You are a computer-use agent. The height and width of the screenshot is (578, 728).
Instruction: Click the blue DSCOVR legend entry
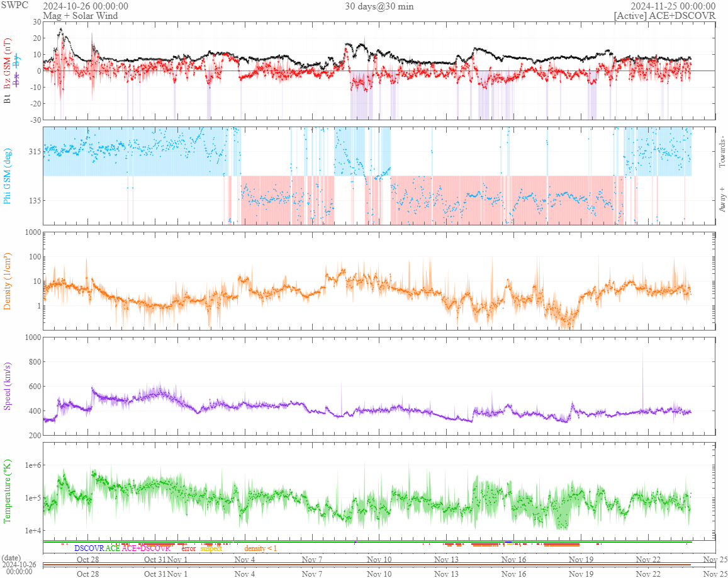[89, 548]
